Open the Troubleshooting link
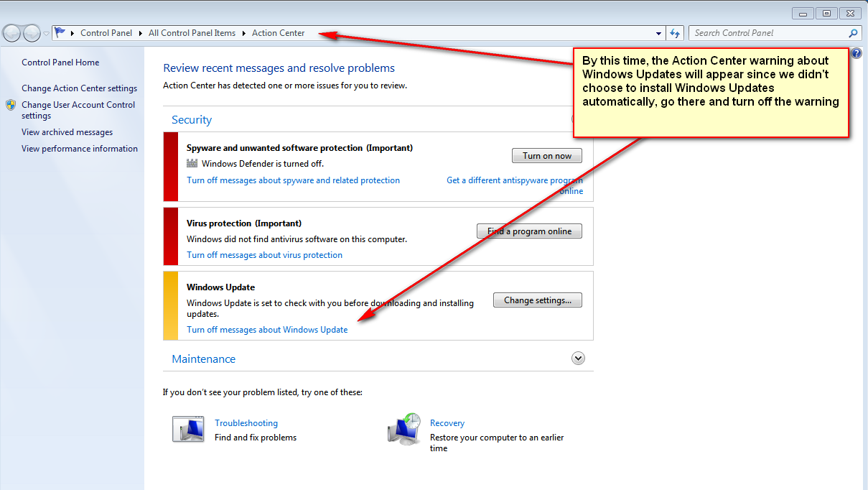Image resolution: width=868 pixels, height=490 pixels. 246,423
